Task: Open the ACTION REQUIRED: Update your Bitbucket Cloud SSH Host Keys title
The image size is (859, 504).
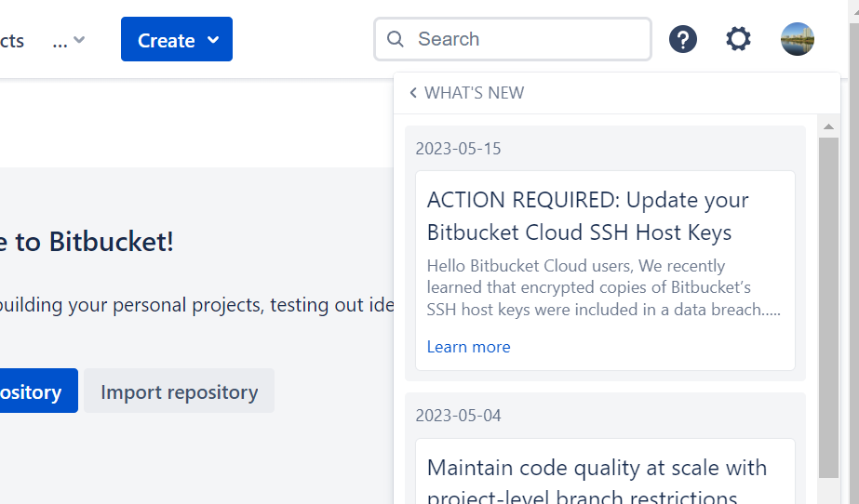Action: [587, 216]
